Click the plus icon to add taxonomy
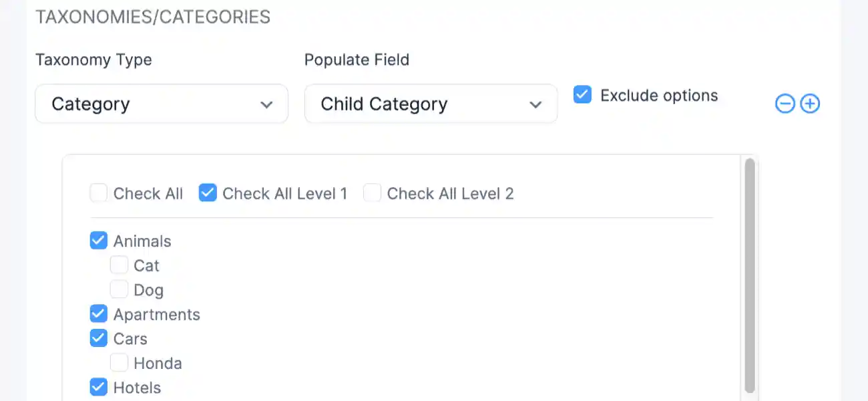Screen dimensions: 868x401 (810, 104)
